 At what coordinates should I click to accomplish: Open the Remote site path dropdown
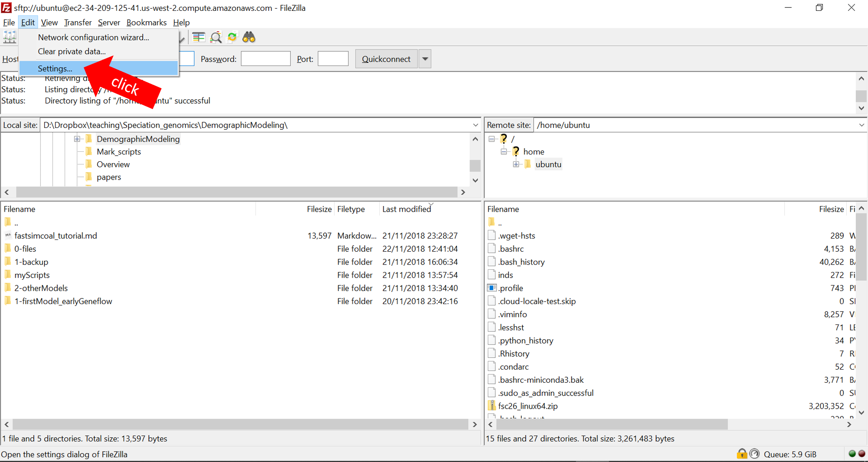tap(861, 125)
